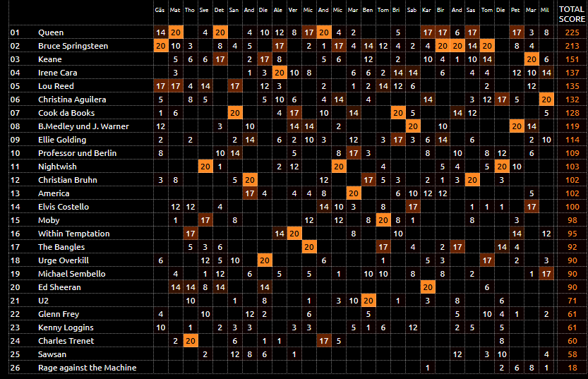Click the Mat column header
The width and height of the screenshot is (588, 379).
tap(175, 10)
